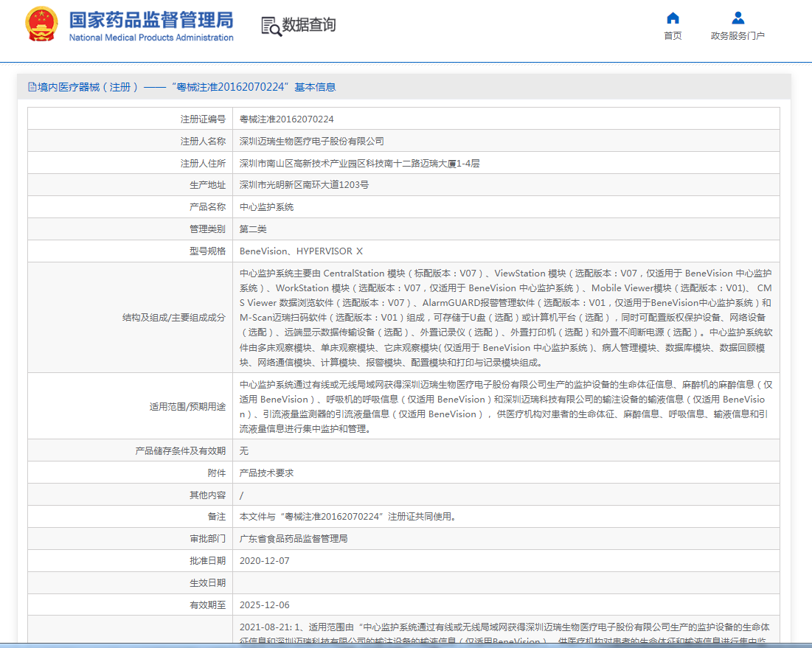812x648 pixels.
Task: Select 深圳迈瑞生物医疗电子股份有限公司 registrant name
Action: [312, 142]
